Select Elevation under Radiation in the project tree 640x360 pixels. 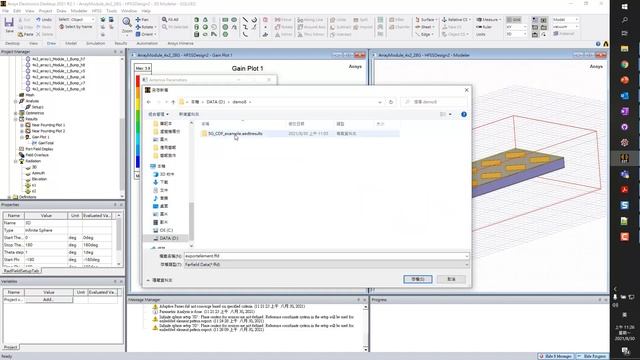pos(39,179)
